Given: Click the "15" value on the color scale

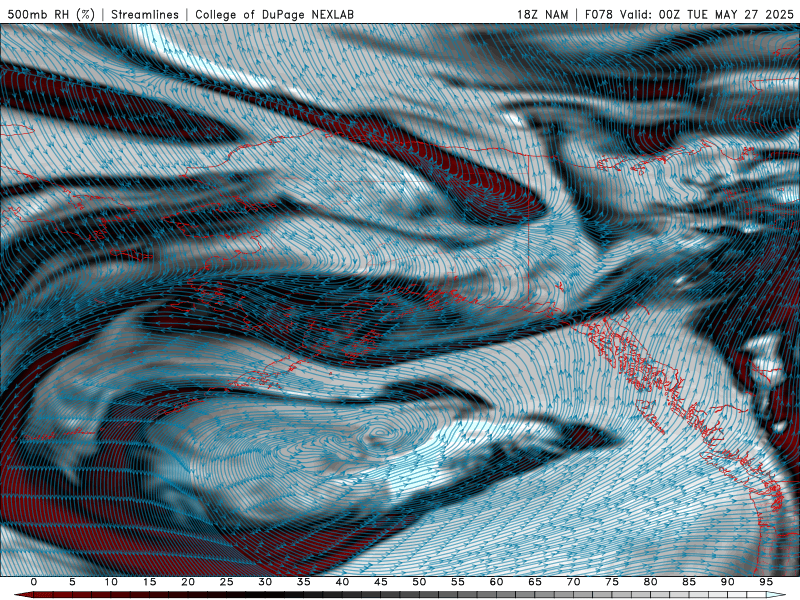Looking at the screenshot, I should (x=149, y=582).
